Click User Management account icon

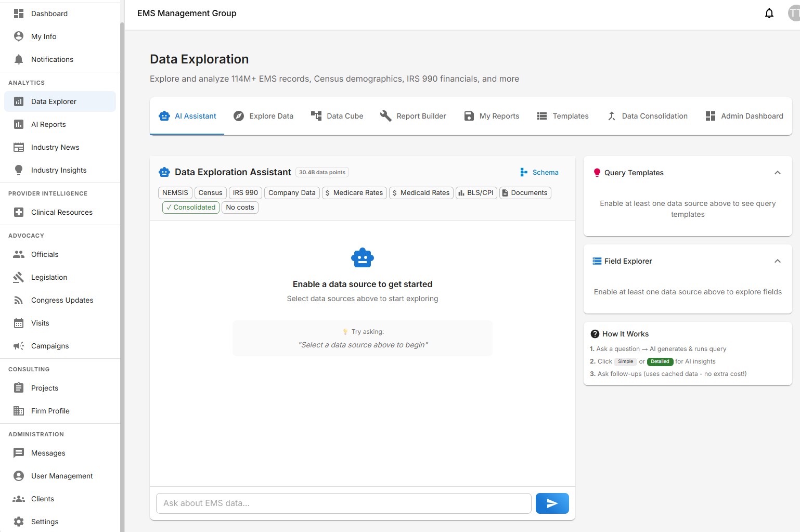19,476
